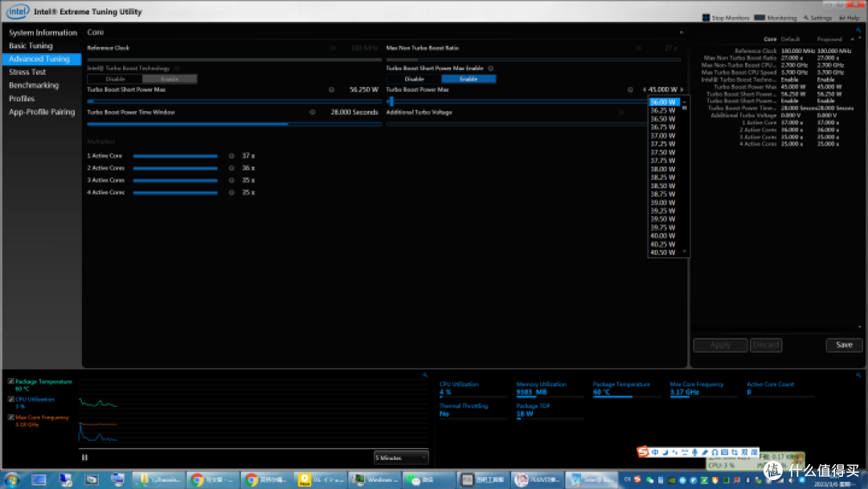
Task: Click the info icon for 1 Active Core
Action: pyautogui.click(x=231, y=156)
